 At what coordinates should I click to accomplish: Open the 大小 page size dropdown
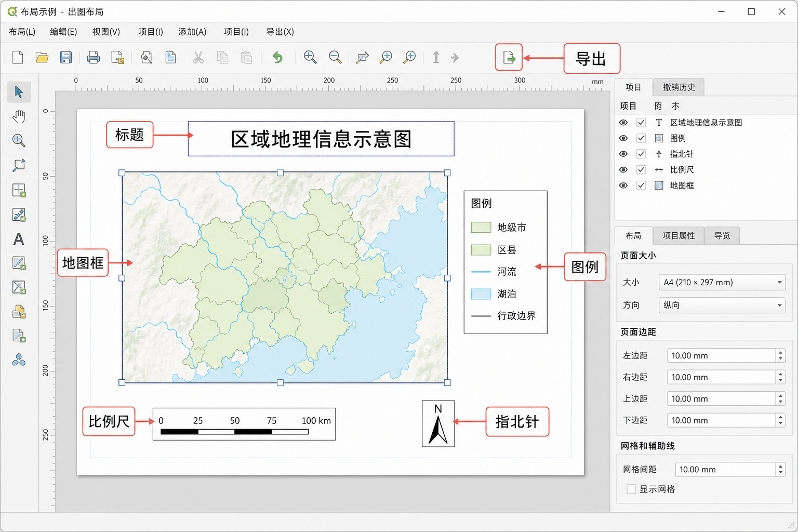pos(722,282)
